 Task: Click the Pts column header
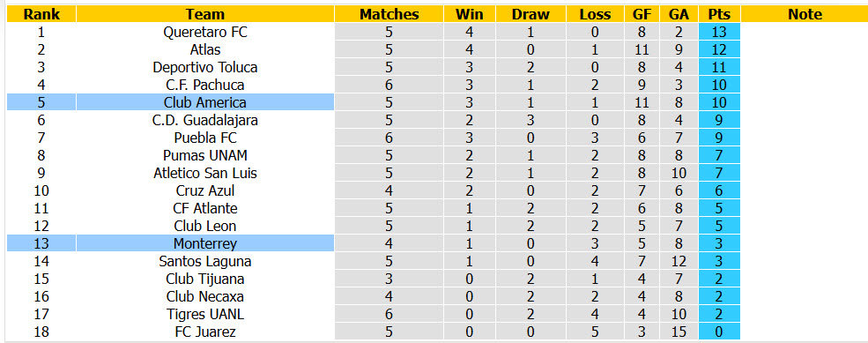pyautogui.click(x=719, y=14)
